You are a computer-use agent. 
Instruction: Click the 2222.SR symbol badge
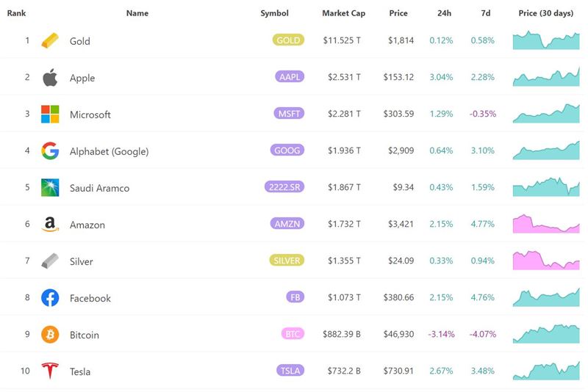pyautogui.click(x=284, y=187)
